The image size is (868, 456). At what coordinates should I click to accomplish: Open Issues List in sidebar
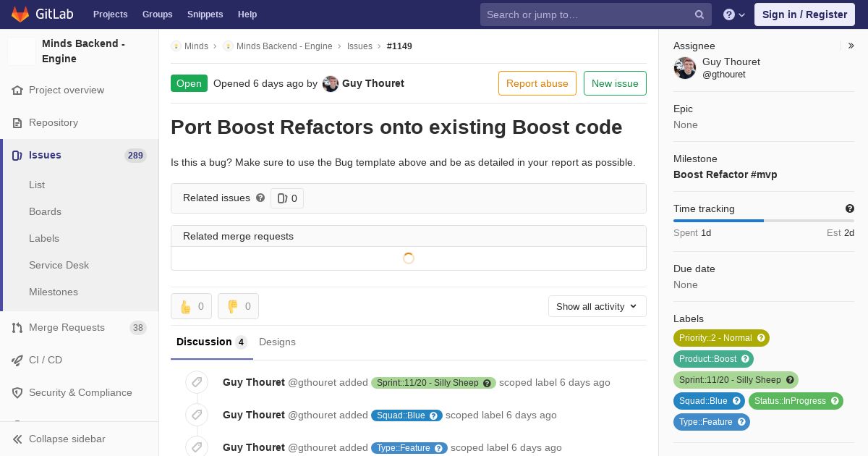click(x=37, y=185)
